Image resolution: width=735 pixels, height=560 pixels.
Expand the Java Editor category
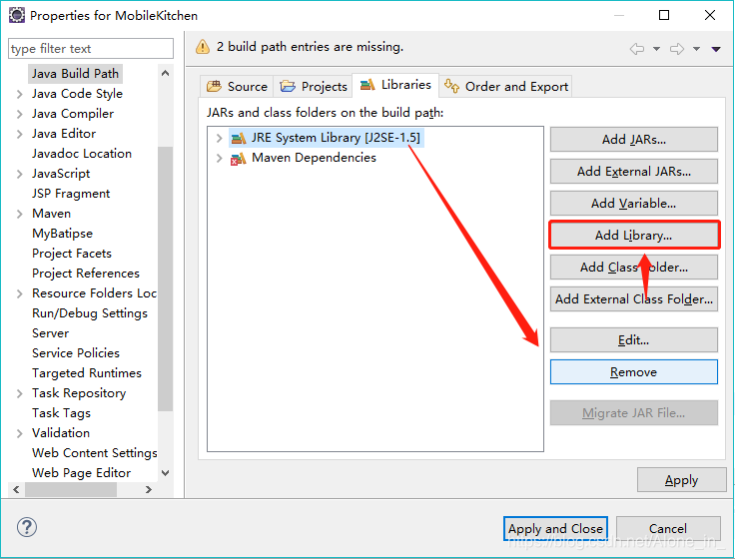[19, 134]
